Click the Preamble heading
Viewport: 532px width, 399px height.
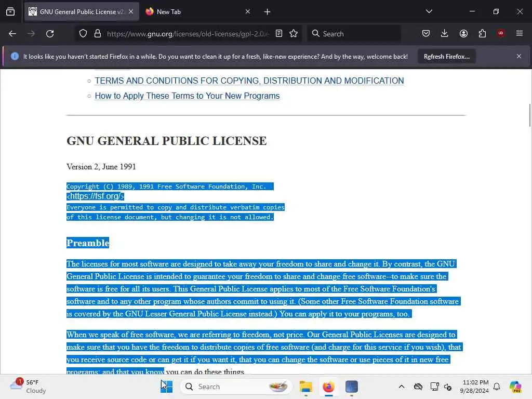point(87,243)
